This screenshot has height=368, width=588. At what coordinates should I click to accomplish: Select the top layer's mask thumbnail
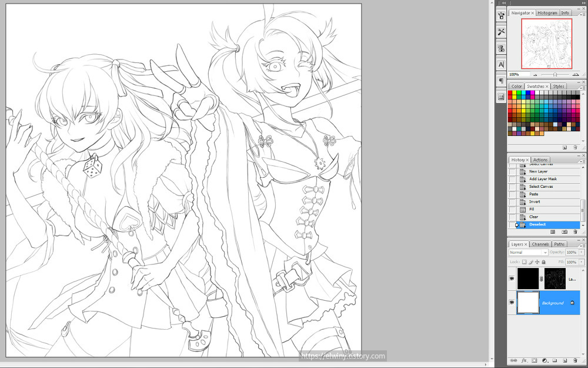(x=554, y=279)
